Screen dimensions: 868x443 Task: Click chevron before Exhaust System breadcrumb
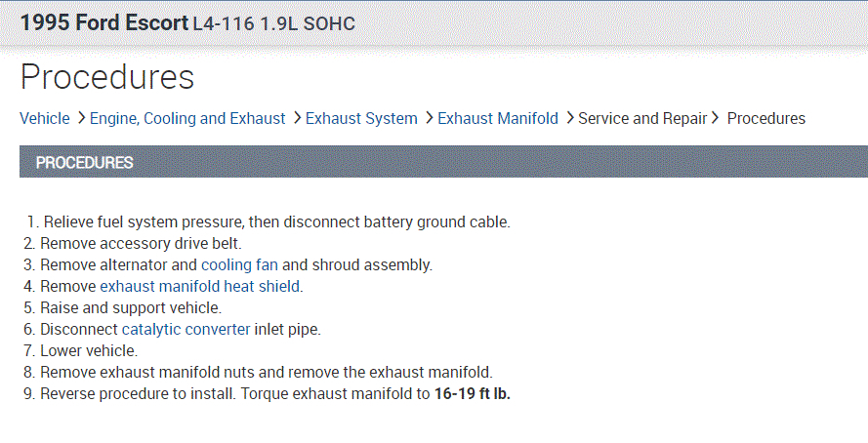tap(296, 118)
